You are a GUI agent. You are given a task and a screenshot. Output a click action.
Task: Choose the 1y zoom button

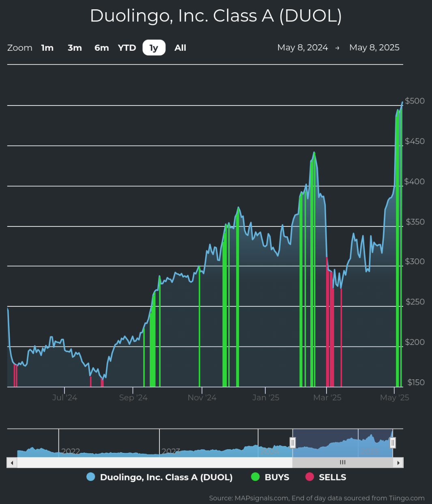pos(154,48)
